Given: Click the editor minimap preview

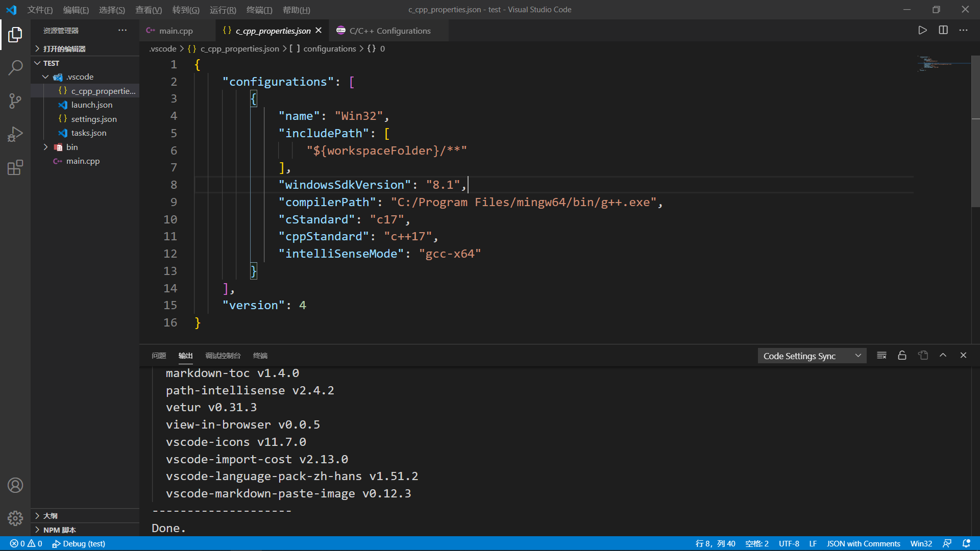Looking at the screenshot, I should point(943,63).
